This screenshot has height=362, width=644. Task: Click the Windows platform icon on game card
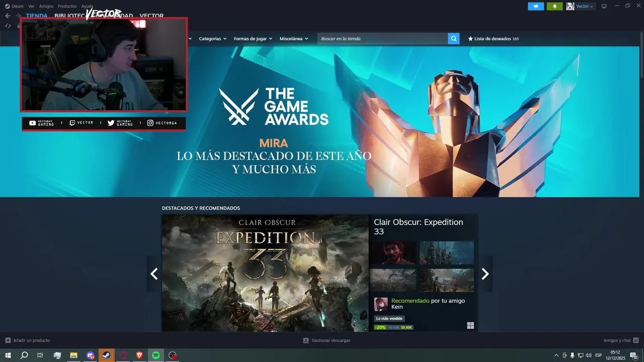pyautogui.click(x=470, y=325)
